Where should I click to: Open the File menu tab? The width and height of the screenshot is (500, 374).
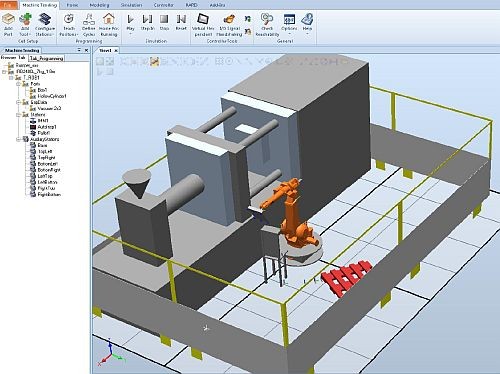tap(9, 5)
